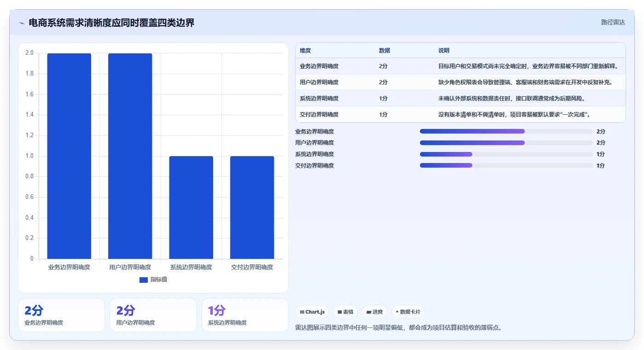
Task: Click the 数据 column header
Action: coord(385,51)
